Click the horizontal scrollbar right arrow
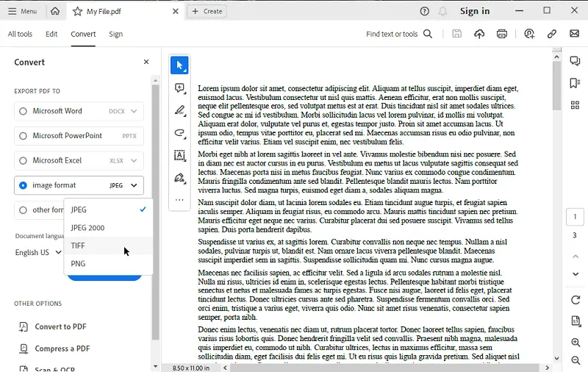 [x=547, y=368]
